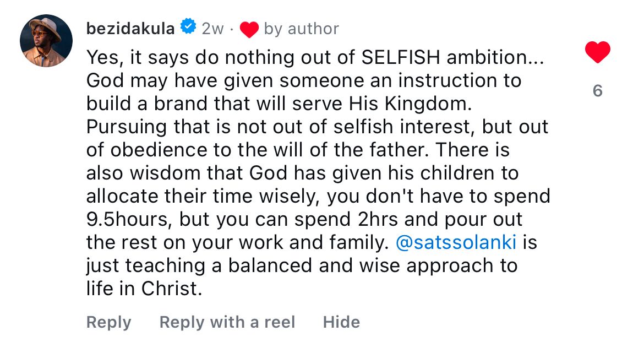
Task: Click the small heart next to 'by author'
Action: click(249, 29)
